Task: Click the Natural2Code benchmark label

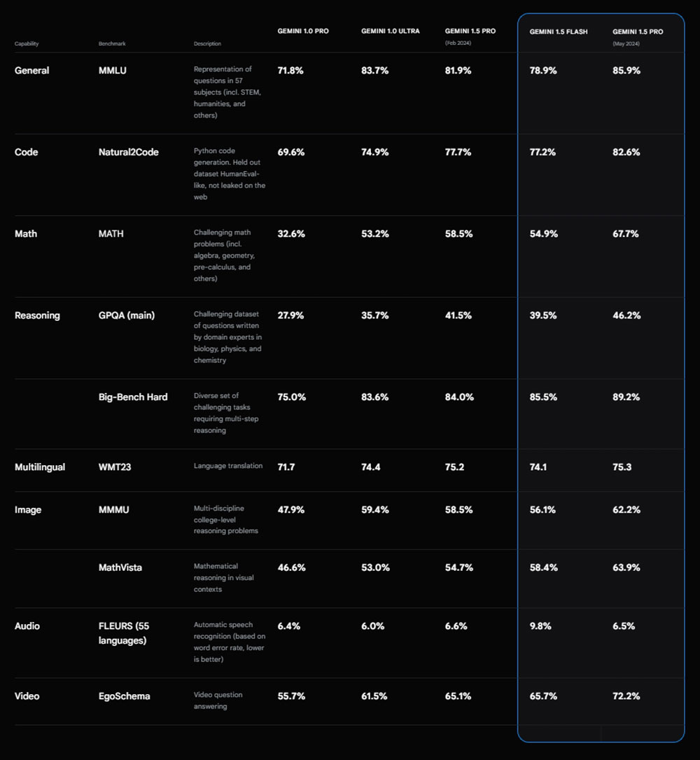Action: tap(128, 152)
